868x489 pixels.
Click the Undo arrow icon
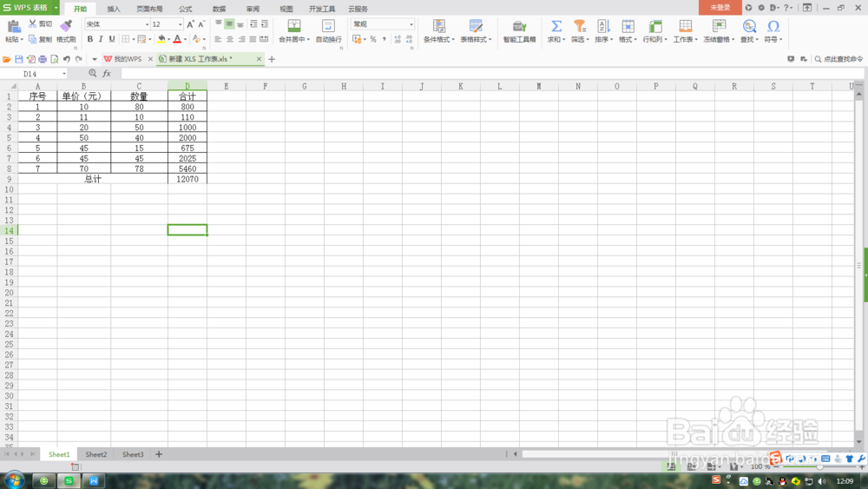(x=67, y=59)
